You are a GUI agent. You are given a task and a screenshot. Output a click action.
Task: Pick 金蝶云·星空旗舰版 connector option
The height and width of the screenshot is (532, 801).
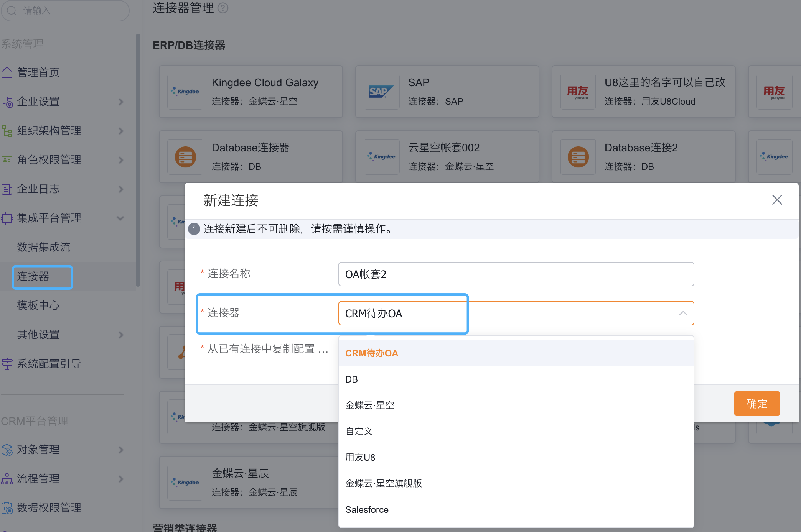tap(516, 484)
